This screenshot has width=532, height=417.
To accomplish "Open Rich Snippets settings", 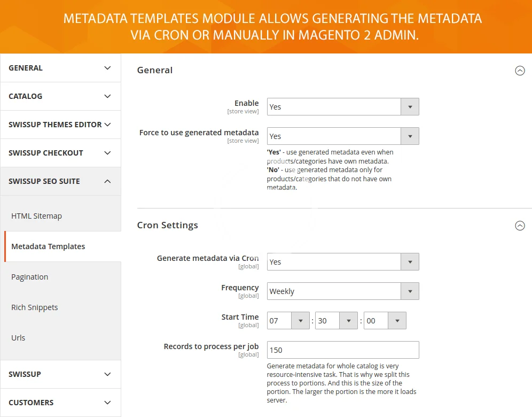I will tap(35, 307).
